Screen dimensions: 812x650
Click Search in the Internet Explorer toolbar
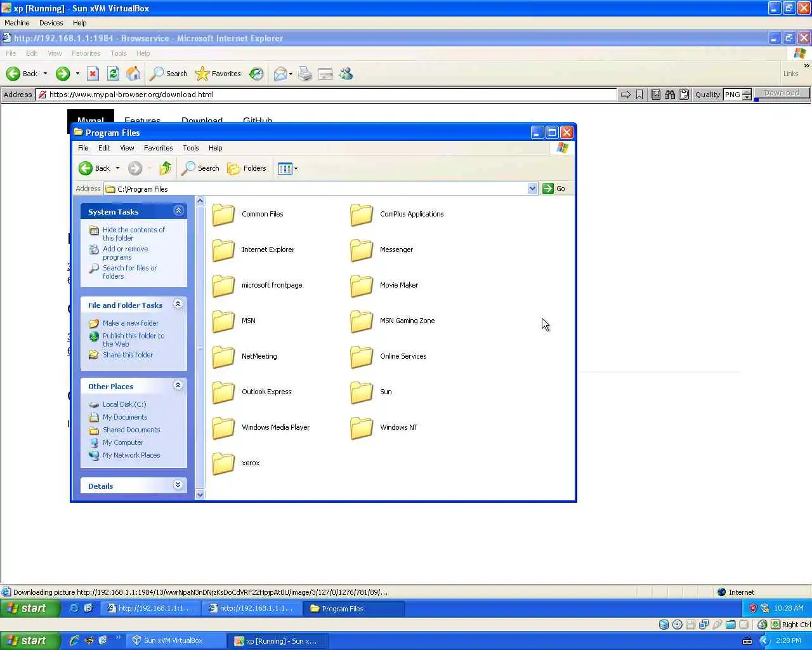169,74
